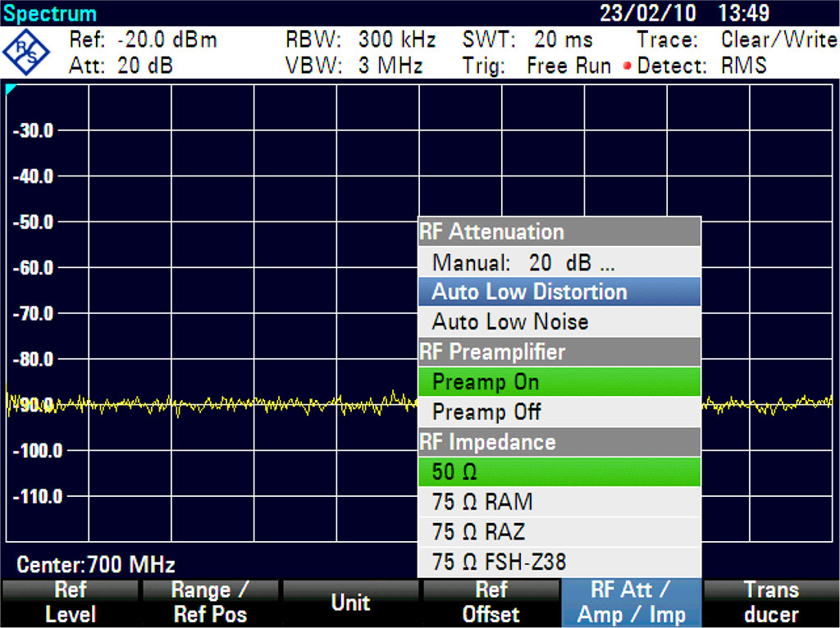Select the Ref Offset softkey
Screen dimensions: 840x628
click(491, 603)
